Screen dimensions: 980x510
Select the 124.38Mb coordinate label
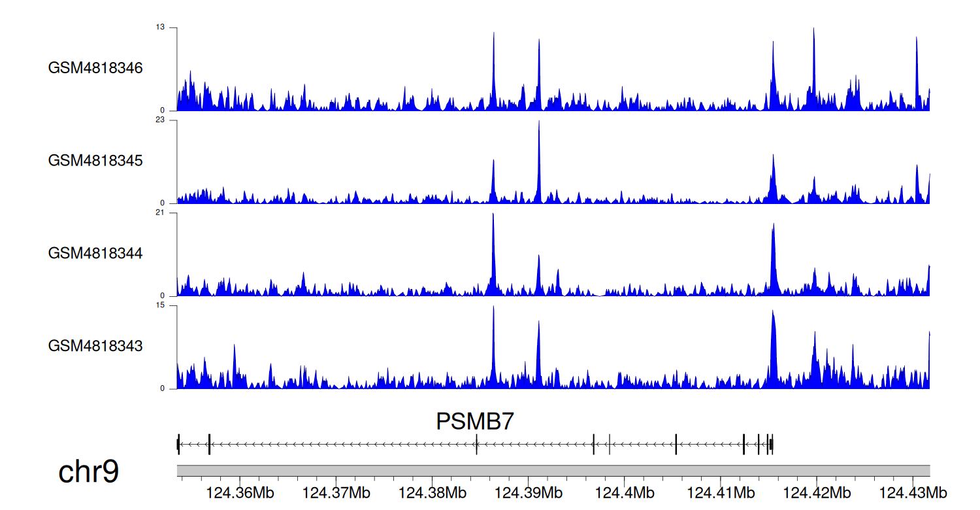[x=432, y=492]
